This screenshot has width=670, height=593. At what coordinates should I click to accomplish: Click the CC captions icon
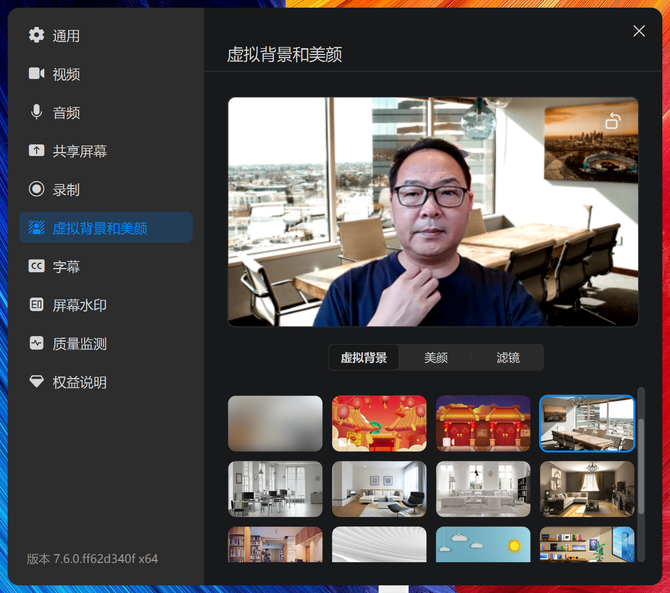36,266
